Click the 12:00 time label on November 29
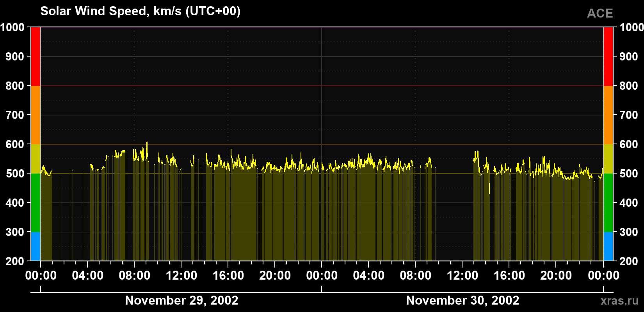Image resolution: width=644 pixels, height=312 pixels. coord(181,276)
